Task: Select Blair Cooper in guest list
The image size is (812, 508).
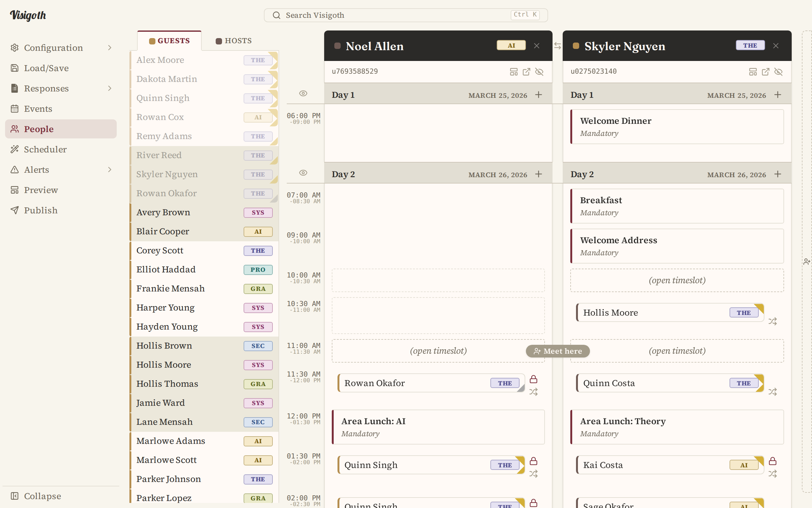Action: point(204,231)
